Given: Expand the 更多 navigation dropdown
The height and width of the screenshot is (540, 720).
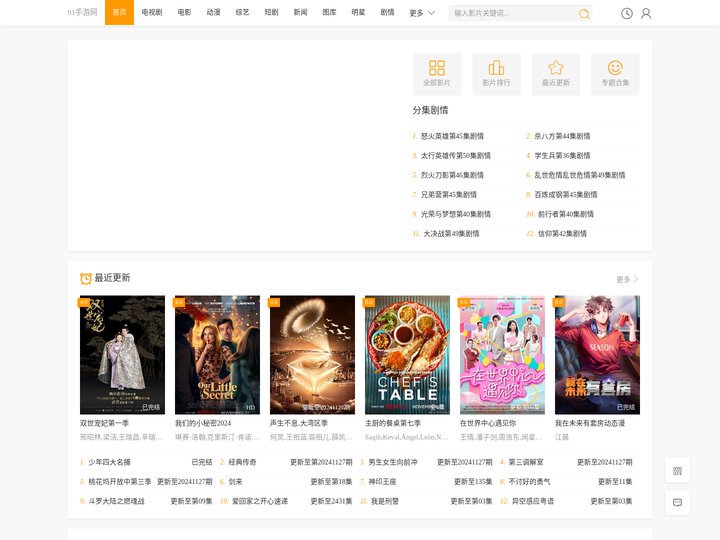Looking at the screenshot, I should click(422, 13).
